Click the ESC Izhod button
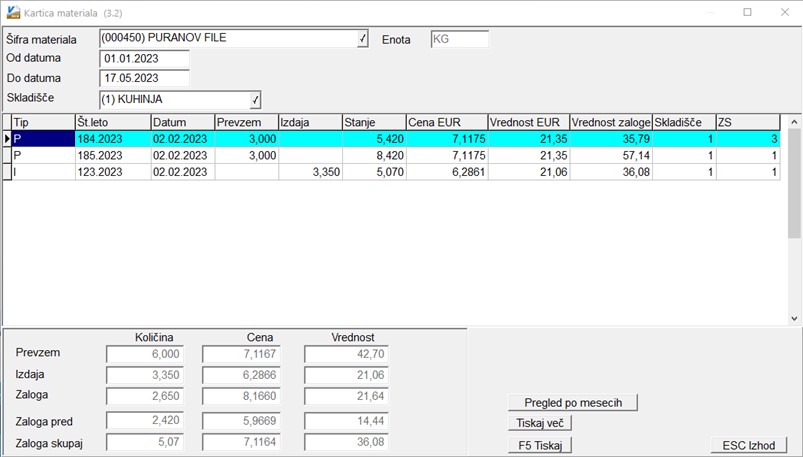 [748, 445]
